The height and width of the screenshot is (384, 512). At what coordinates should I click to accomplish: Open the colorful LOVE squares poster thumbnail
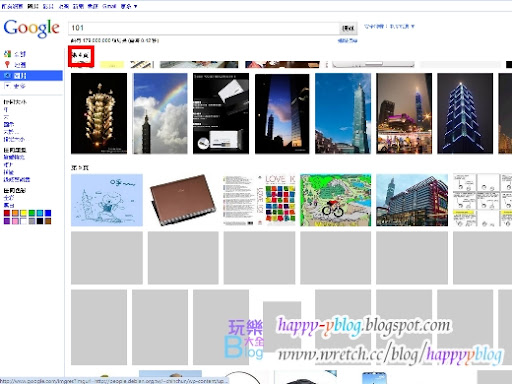click(259, 200)
